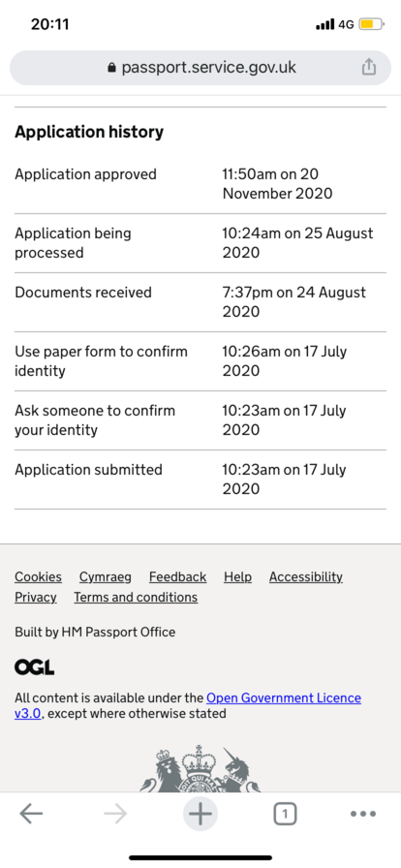Tap the Application approved history row
401x868 pixels.
[200, 184]
